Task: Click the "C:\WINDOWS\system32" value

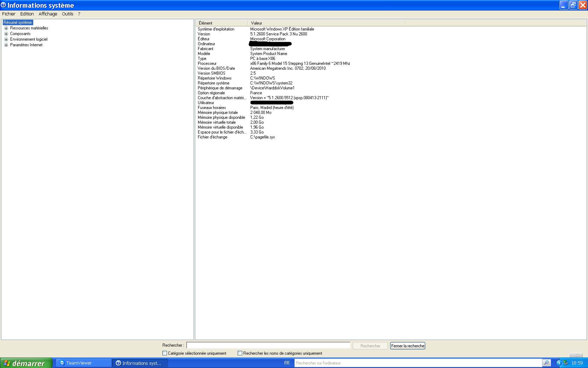Action: pyautogui.click(x=271, y=83)
